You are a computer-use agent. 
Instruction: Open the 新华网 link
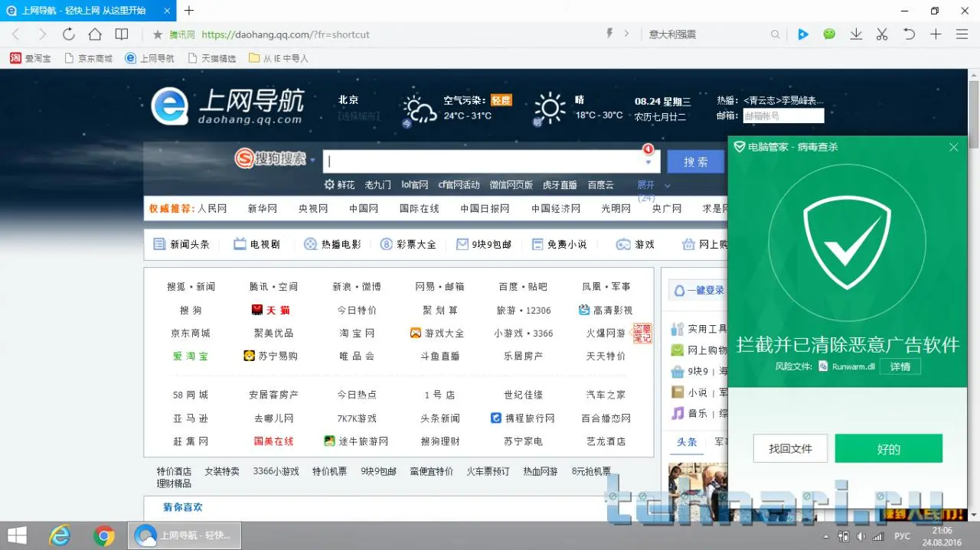[263, 208]
